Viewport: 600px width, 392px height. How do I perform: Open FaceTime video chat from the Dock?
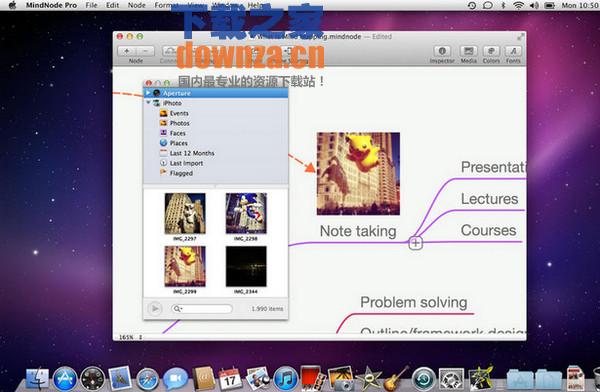coord(175,378)
